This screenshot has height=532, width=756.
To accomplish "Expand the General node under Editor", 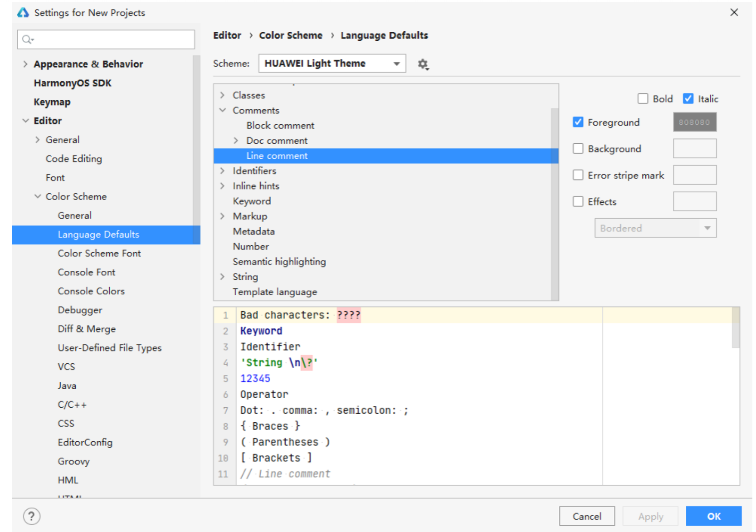I will (x=38, y=140).
